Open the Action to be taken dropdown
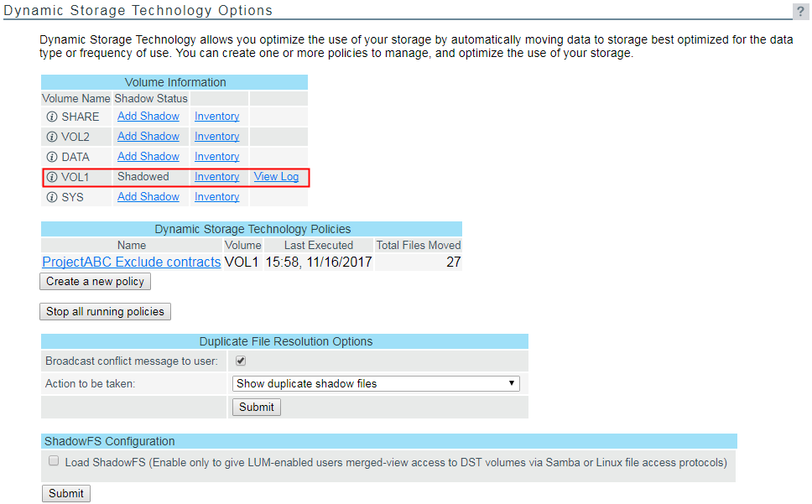 [x=375, y=383]
